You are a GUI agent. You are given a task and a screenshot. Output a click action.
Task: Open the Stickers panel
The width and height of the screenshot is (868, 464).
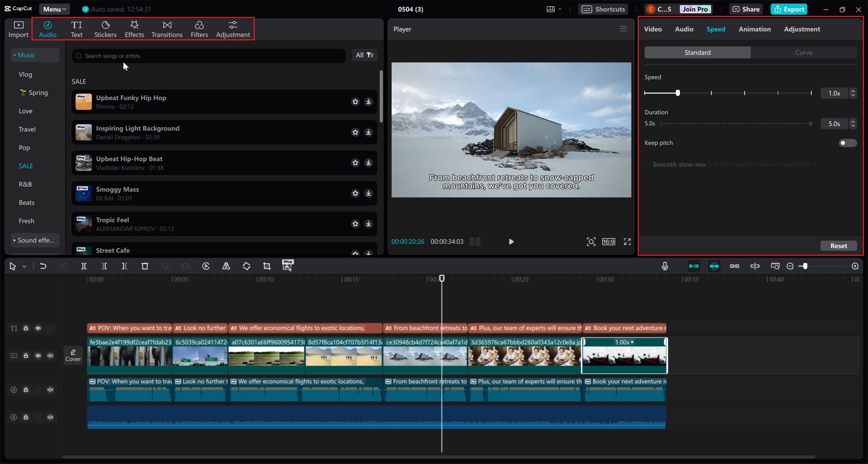click(105, 28)
